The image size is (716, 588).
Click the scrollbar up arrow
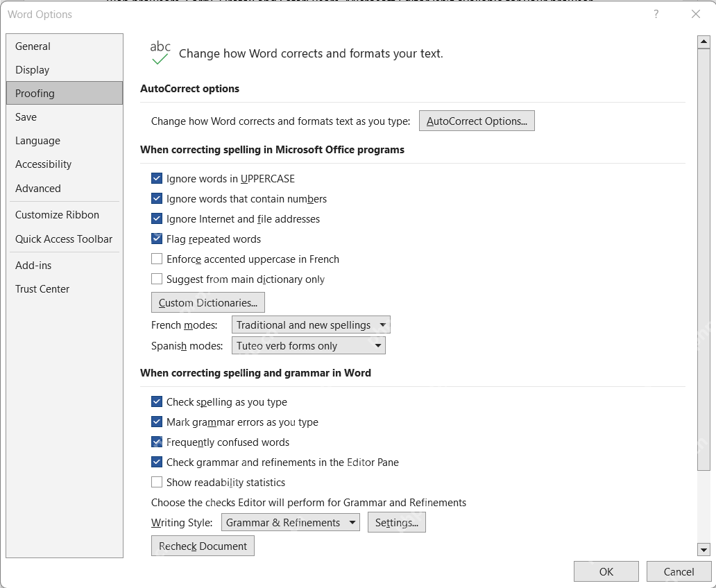coord(704,42)
